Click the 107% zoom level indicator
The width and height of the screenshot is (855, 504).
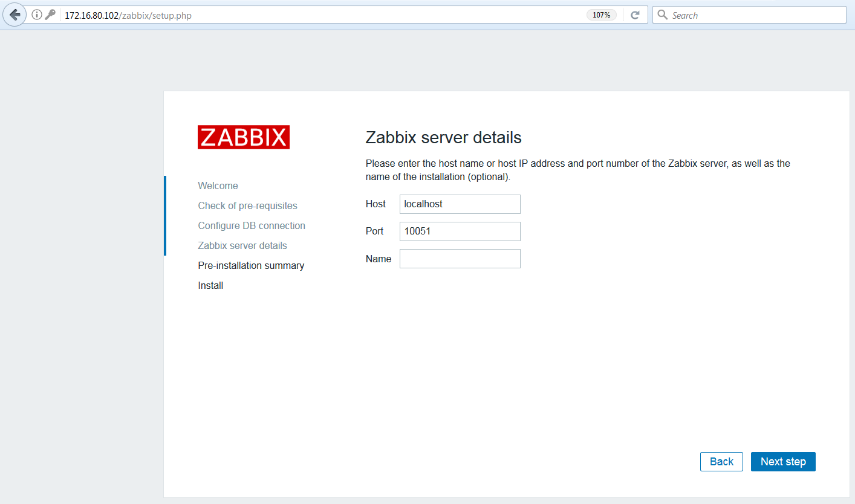point(602,15)
